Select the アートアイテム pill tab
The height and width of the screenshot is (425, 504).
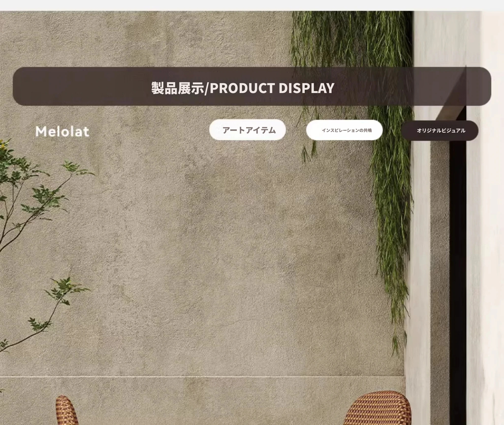click(x=247, y=130)
